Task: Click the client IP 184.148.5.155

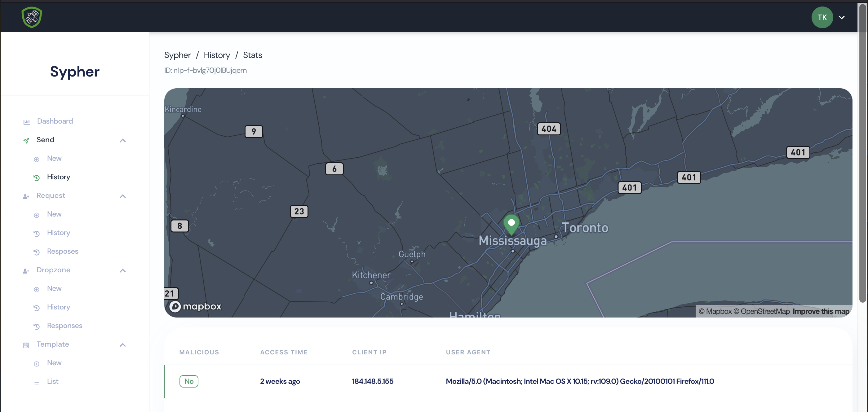Action: click(x=373, y=381)
